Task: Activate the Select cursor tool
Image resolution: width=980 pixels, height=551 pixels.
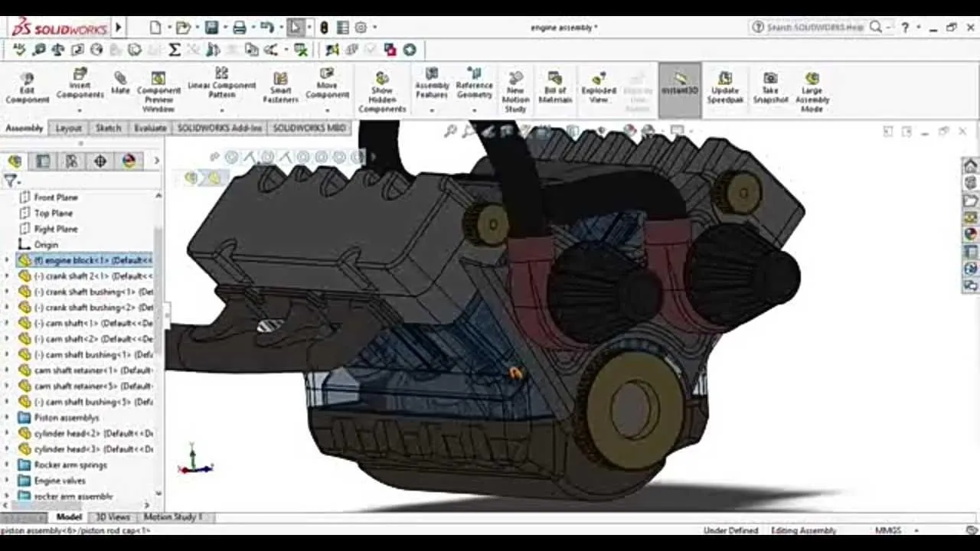Action: (x=296, y=28)
